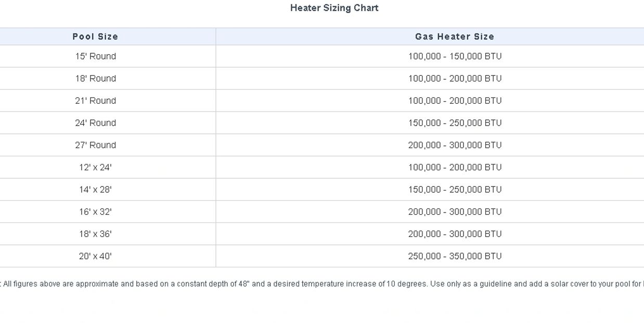Viewport: 644px width, 323px height.
Task: Click the 20' x 40' pool size cell
Action: pos(95,256)
